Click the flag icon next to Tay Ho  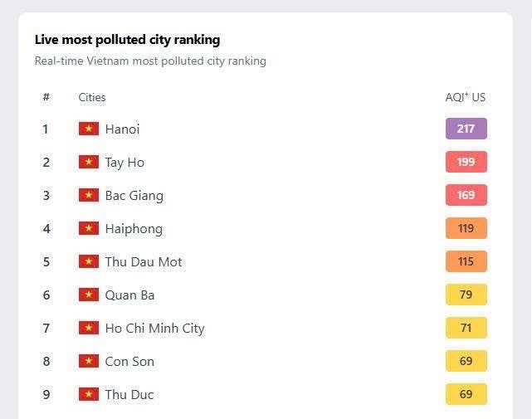(x=89, y=162)
